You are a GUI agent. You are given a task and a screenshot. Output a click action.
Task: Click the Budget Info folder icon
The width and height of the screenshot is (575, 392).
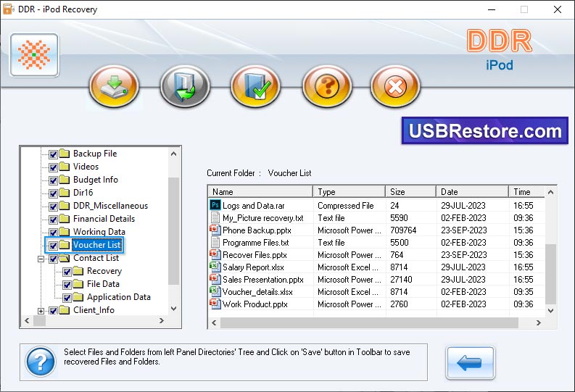[65, 180]
